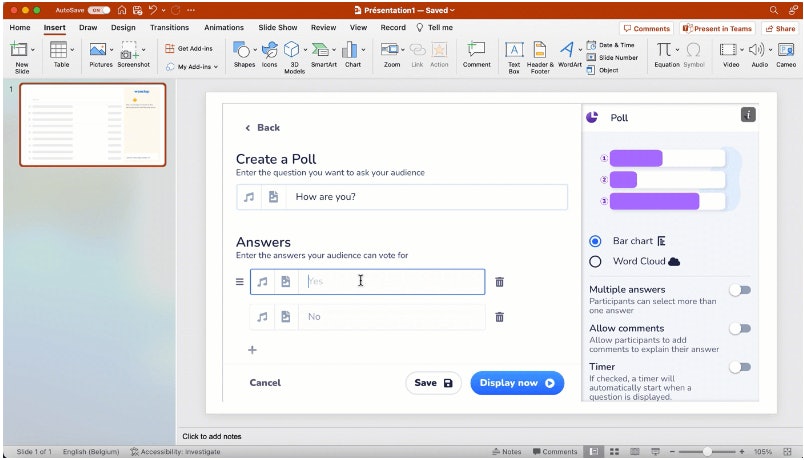
Task: Cancel the poll creation
Action: (x=265, y=383)
